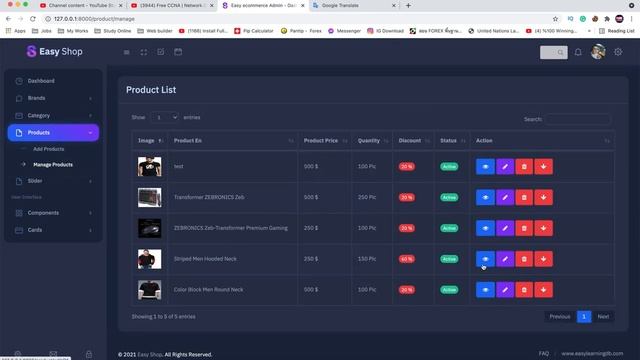640x360 pixels.
Task: View ZEBRONICS Zeb-Transformer Premium Gaming product
Action: pos(485,228)
